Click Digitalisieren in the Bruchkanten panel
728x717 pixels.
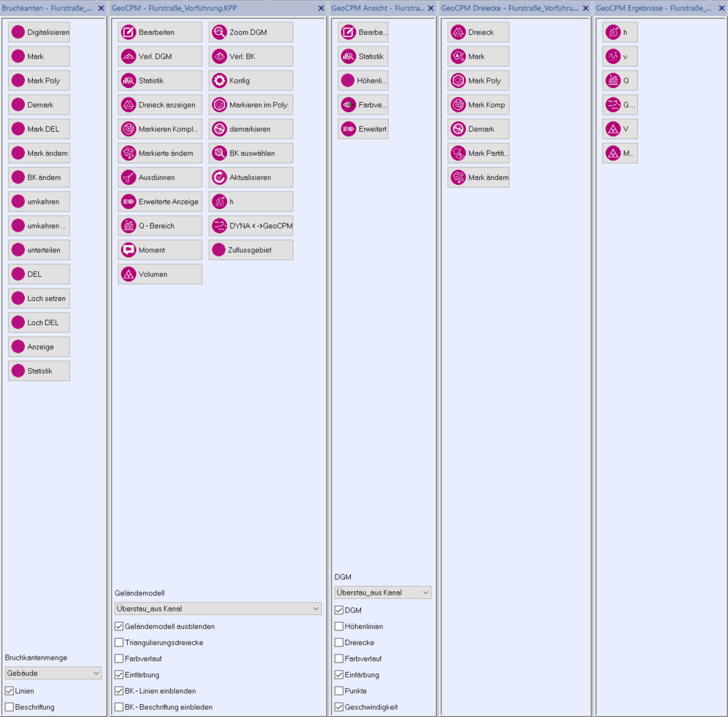39,32
